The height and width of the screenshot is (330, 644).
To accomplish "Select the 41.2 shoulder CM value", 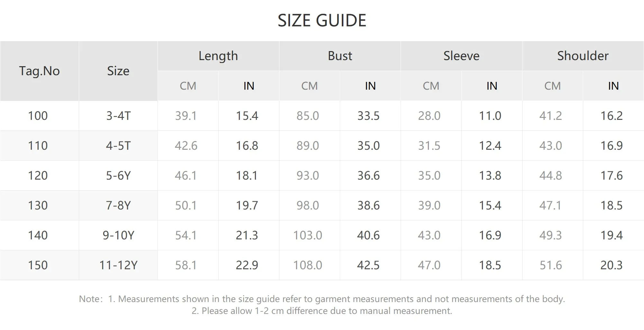I will [550, 116].
